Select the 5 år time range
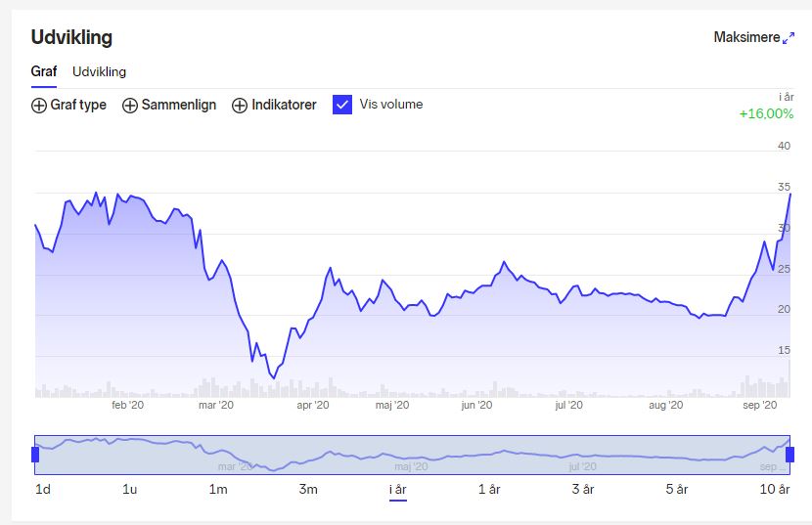This screenshot has width=812, height=525. click(676, 489)
